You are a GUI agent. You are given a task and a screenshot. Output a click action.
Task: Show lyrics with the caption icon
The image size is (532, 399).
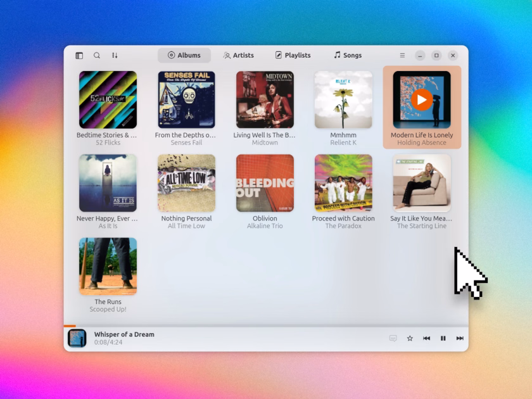pyautogui.click(x=393, y=338)
